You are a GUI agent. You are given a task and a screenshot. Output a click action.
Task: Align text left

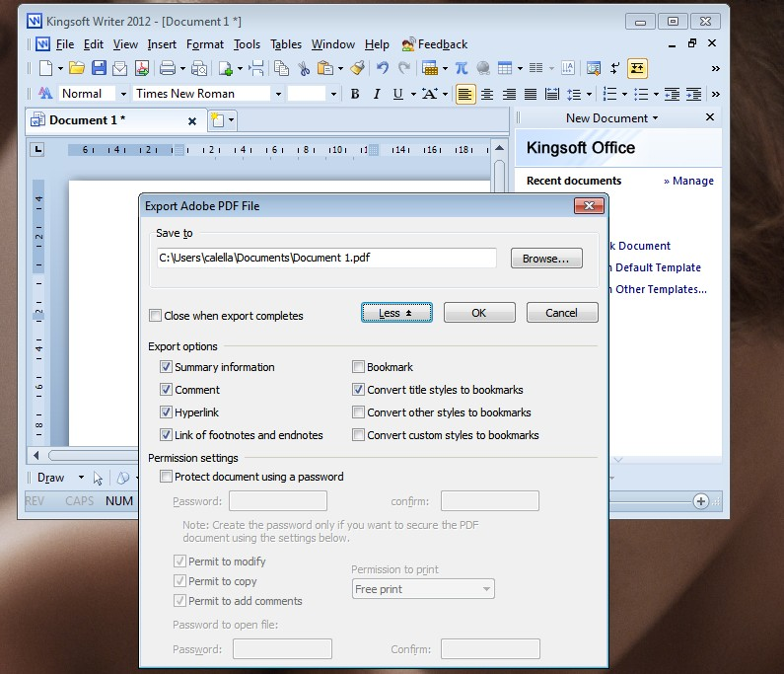(465, 94)
